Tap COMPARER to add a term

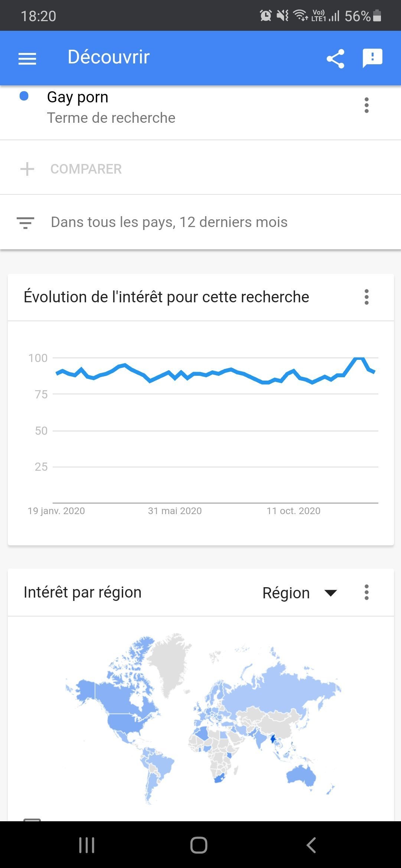pos(86,169)
